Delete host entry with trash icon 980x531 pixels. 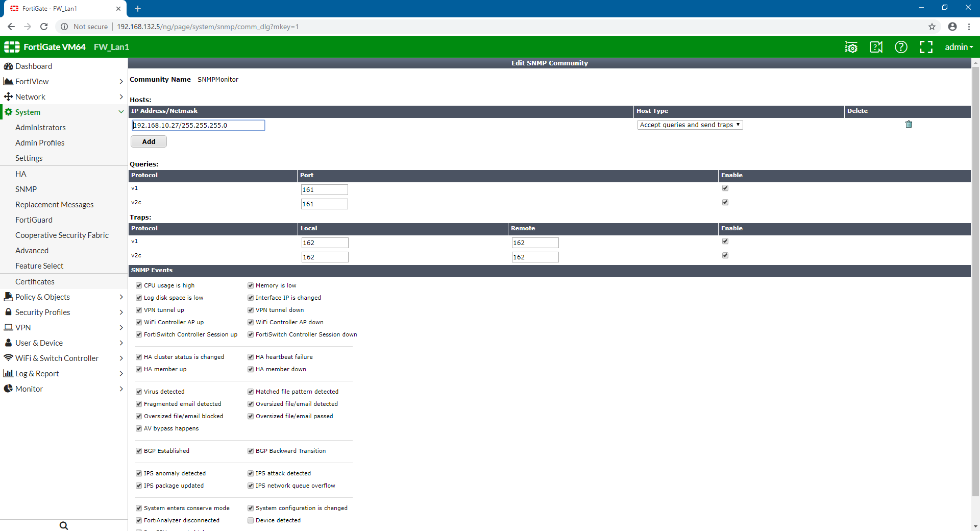coord(909,124)
